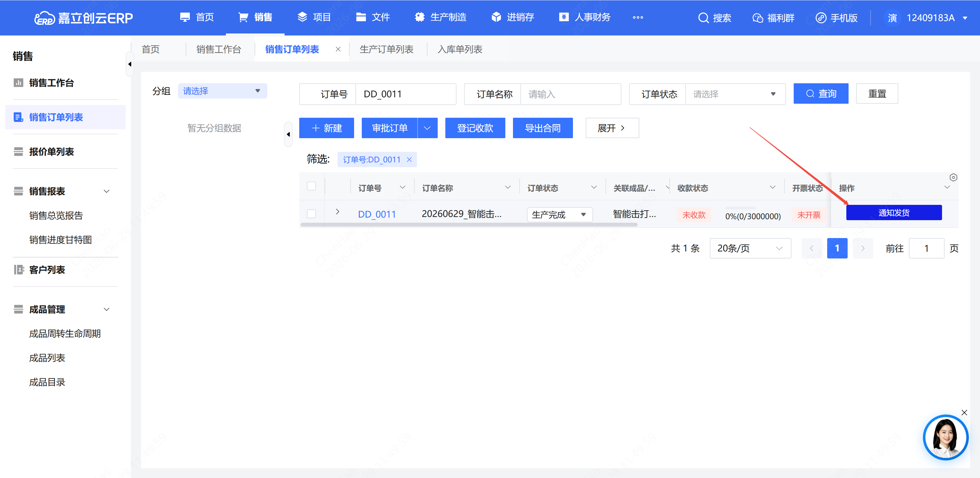Open the 12409183A account dropdown arrow
The height and width of the screenshot is (478, 980).
pyautogui.click(x=965, y=18)
